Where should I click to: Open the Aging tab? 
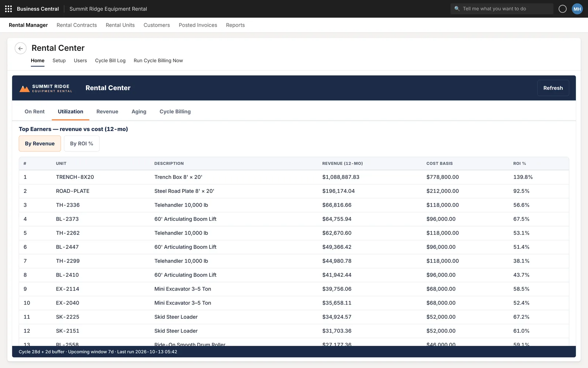coord(139,112)
